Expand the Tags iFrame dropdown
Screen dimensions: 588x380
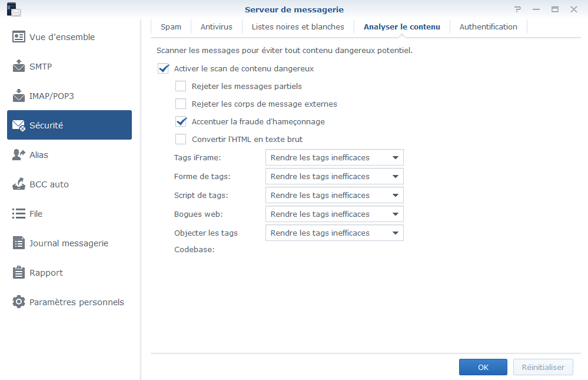click(334, 158)
